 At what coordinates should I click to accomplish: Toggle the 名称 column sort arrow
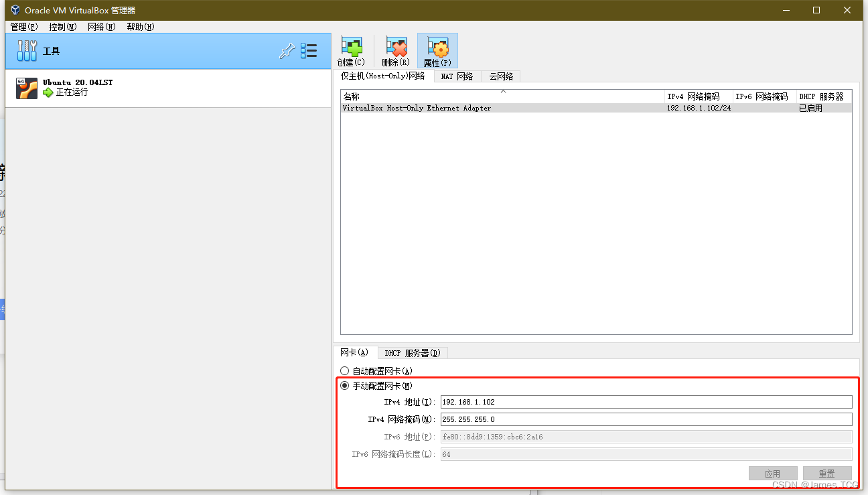(x=502, y=92)
